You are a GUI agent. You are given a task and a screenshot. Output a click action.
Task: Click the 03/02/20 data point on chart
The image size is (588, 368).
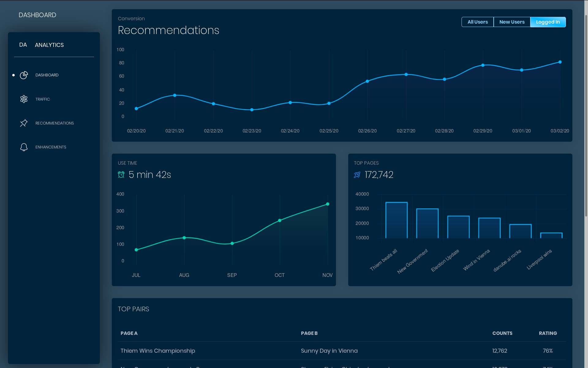coord(560,62)
